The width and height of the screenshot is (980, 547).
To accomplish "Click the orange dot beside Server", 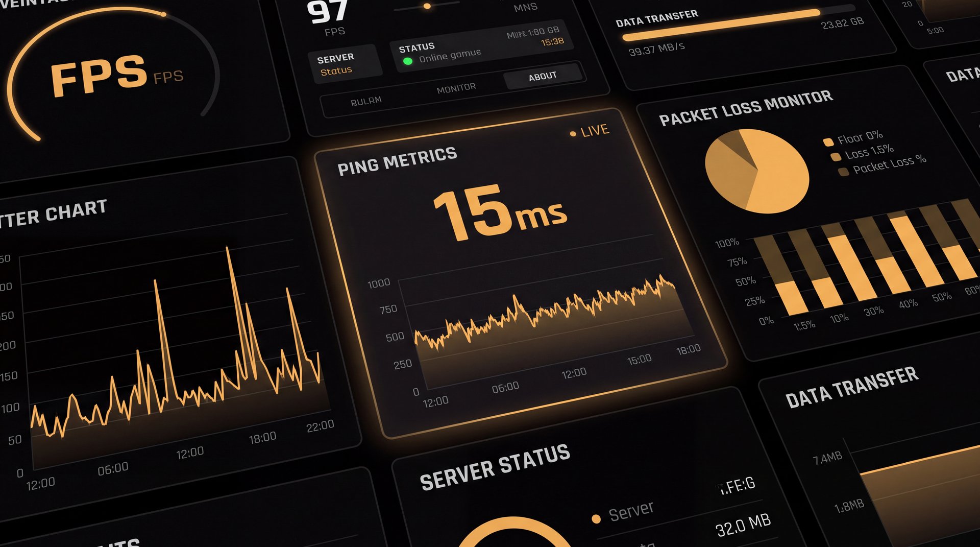I will click(596, 519).
